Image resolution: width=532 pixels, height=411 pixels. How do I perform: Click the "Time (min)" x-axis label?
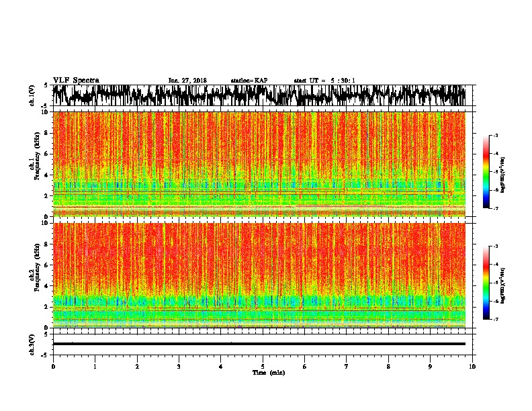[269, 373]
